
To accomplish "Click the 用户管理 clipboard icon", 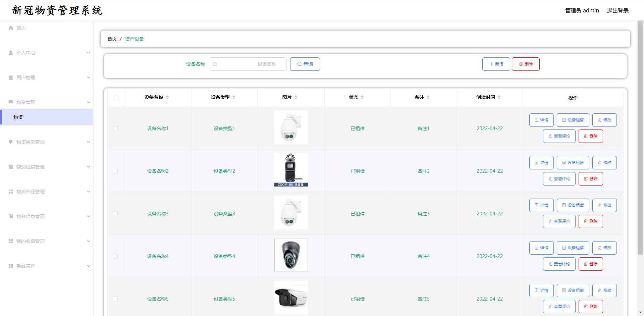I will pyautogui.click(x=11, y=77).
